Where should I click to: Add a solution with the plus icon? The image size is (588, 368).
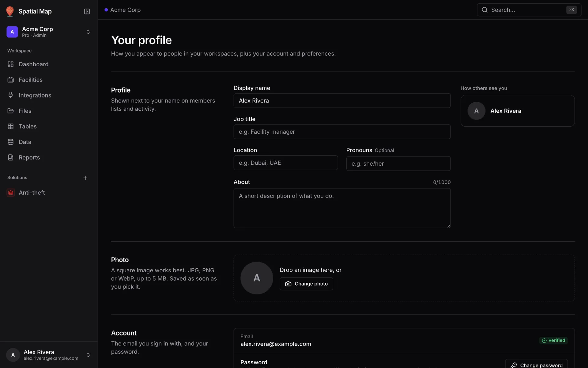tap(85, 178)
